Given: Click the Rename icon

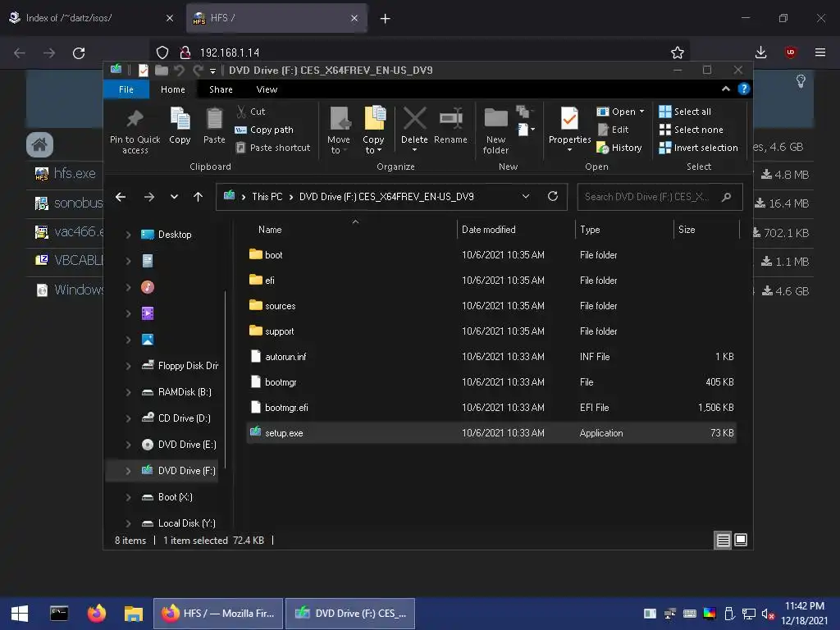Looking at the screenshot, I should [450, 118].
